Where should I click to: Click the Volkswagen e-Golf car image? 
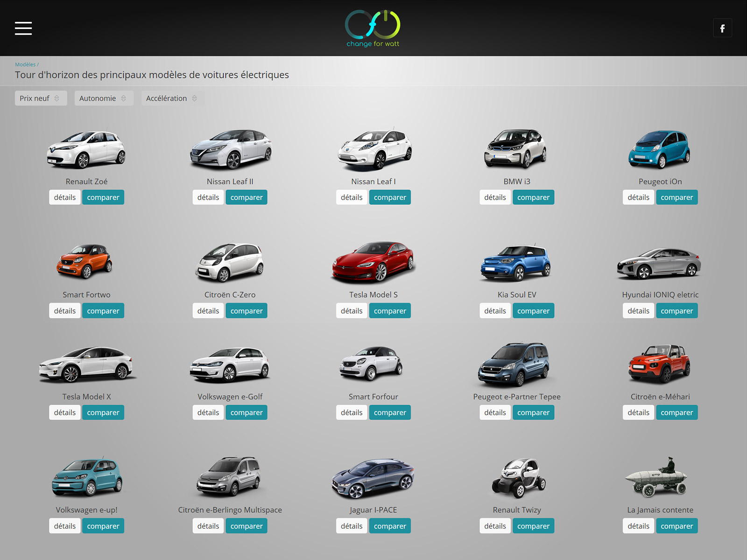pos(230,364)
